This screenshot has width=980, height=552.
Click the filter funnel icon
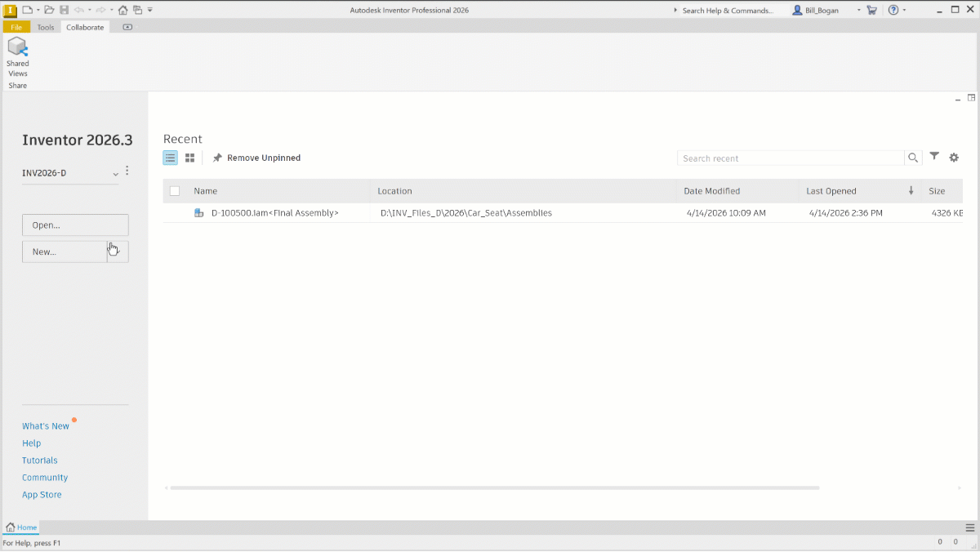point(934,157)
